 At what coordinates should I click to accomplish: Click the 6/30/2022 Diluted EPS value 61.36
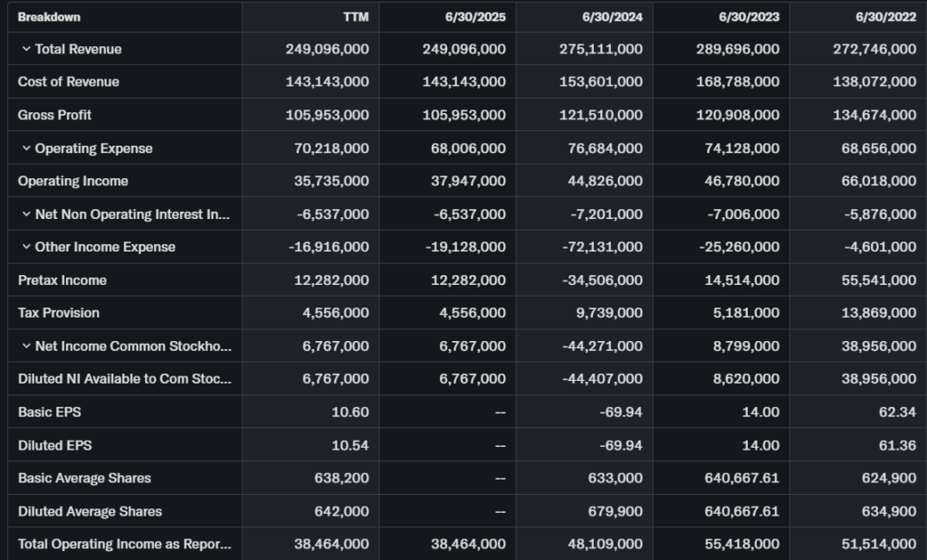click(897, 445)
